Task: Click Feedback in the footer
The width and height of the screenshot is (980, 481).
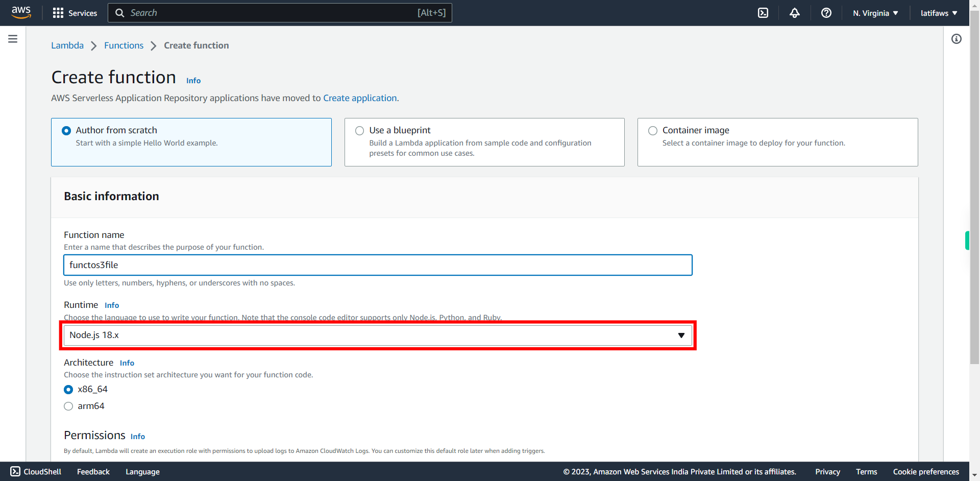Action: click(x=93, y=472)
